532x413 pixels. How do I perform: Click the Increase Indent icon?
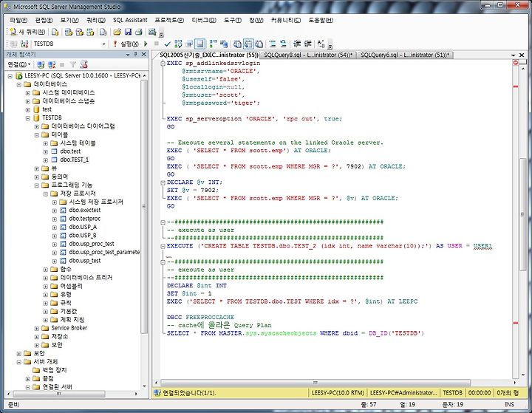(x=307, y=44)
